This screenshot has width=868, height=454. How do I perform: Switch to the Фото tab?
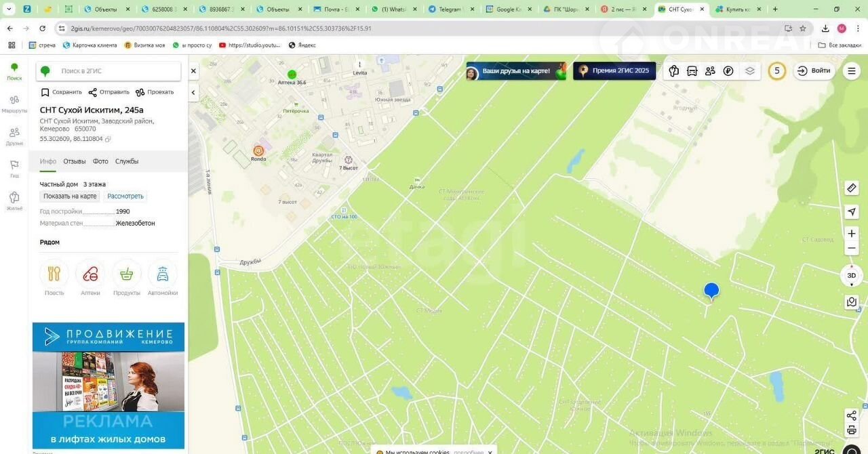[x=100, y=161]
